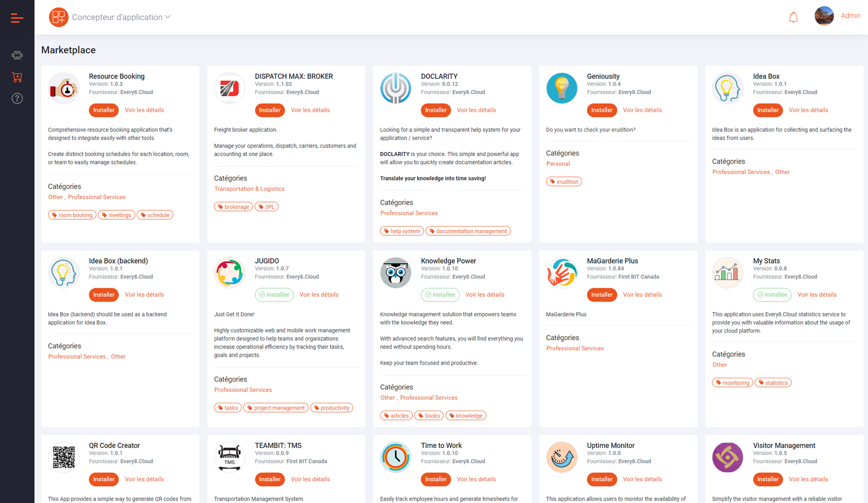
Task: Open Voir les détails for Geniousity
Action: pos(642,110)
